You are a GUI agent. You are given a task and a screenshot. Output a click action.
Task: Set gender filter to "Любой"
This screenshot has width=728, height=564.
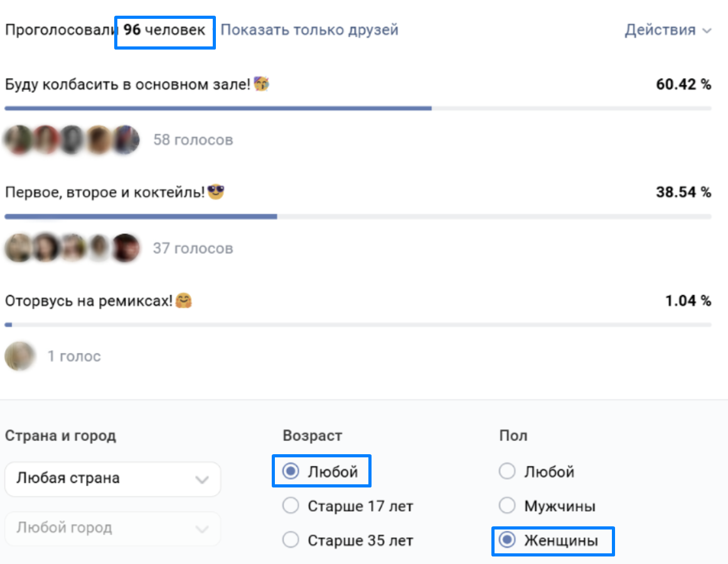click(507, 472)
